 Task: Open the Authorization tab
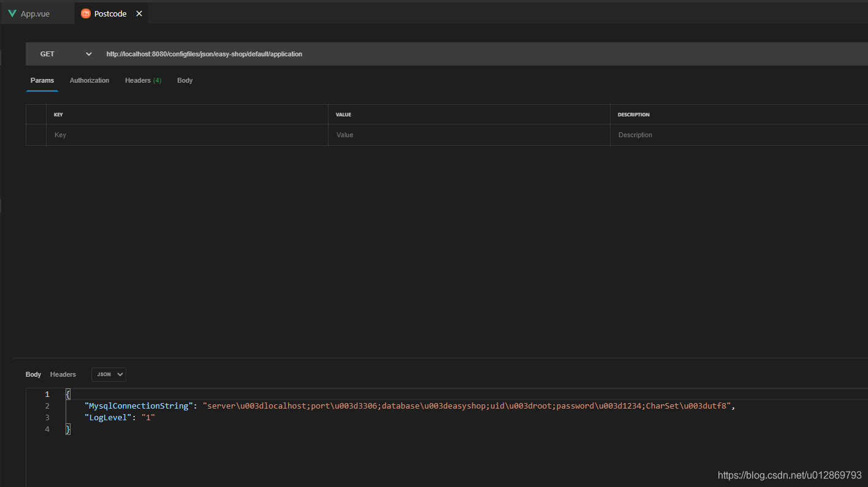(x=89, y=80)
